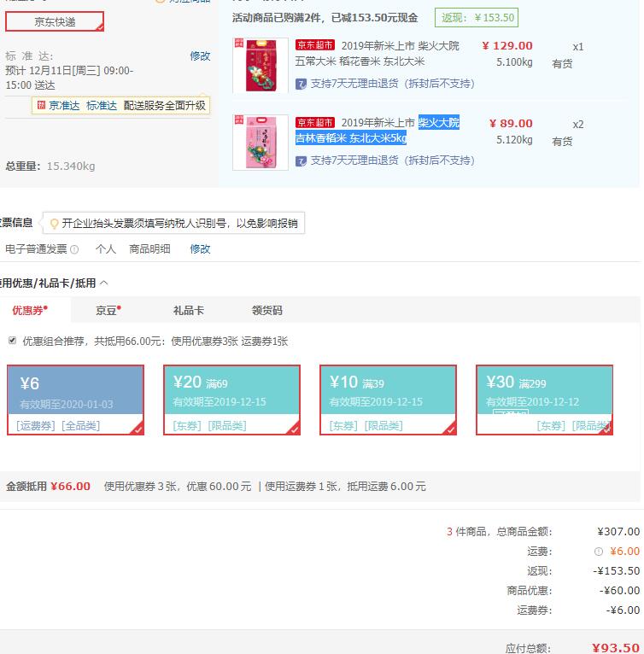Viewport: 644px width, 654px height.
Task: Switch to the 京豆 tab
Action: point(108,310)
